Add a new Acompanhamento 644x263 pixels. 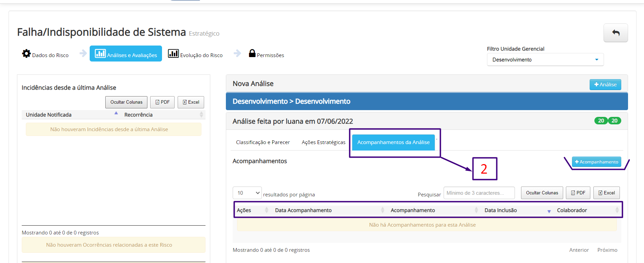point(596,162)
